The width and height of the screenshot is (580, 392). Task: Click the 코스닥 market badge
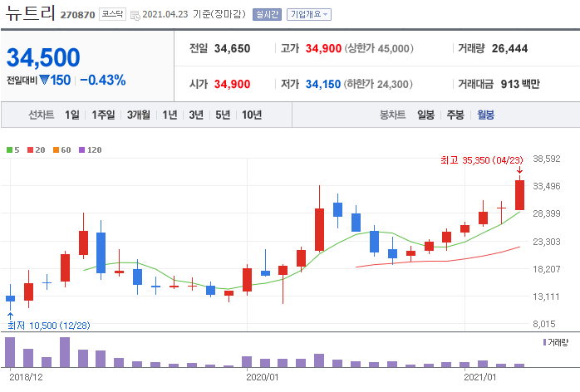[112, 14]
